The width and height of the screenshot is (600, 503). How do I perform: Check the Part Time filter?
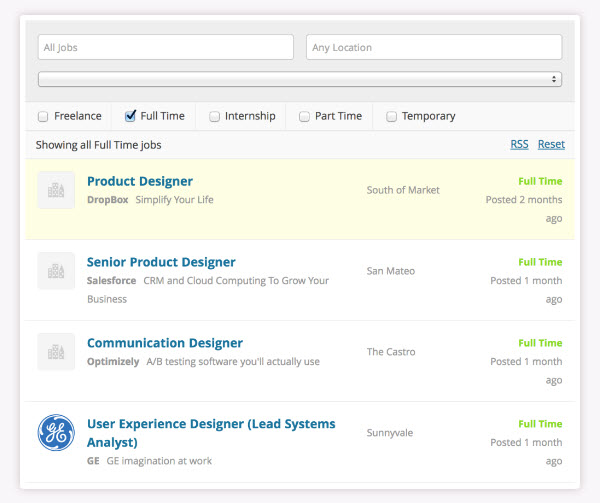[x=304, y=116]
